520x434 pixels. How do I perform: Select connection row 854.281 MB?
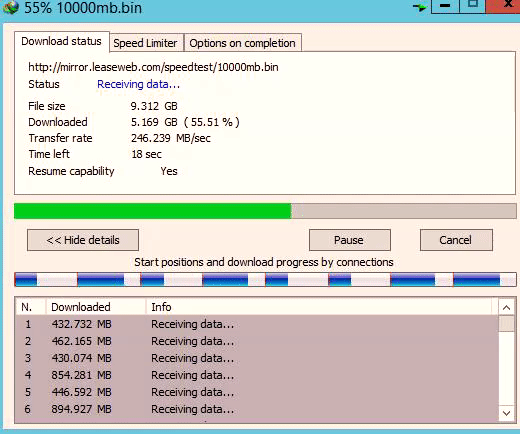[257, 375]
